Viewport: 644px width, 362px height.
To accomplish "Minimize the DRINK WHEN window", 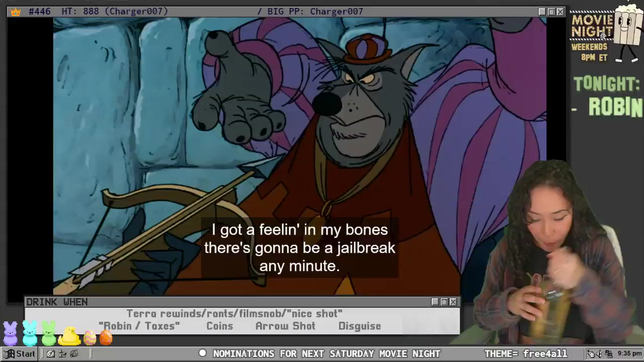I will click(435, 302).
